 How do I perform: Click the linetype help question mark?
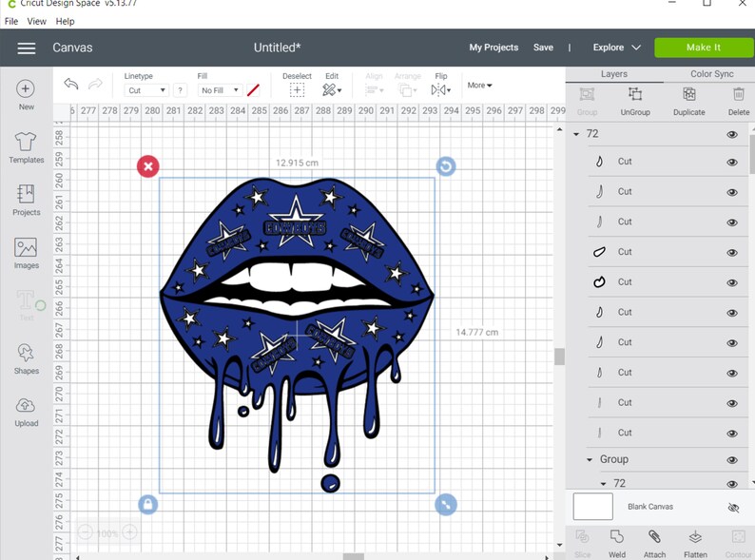point(180,90)
